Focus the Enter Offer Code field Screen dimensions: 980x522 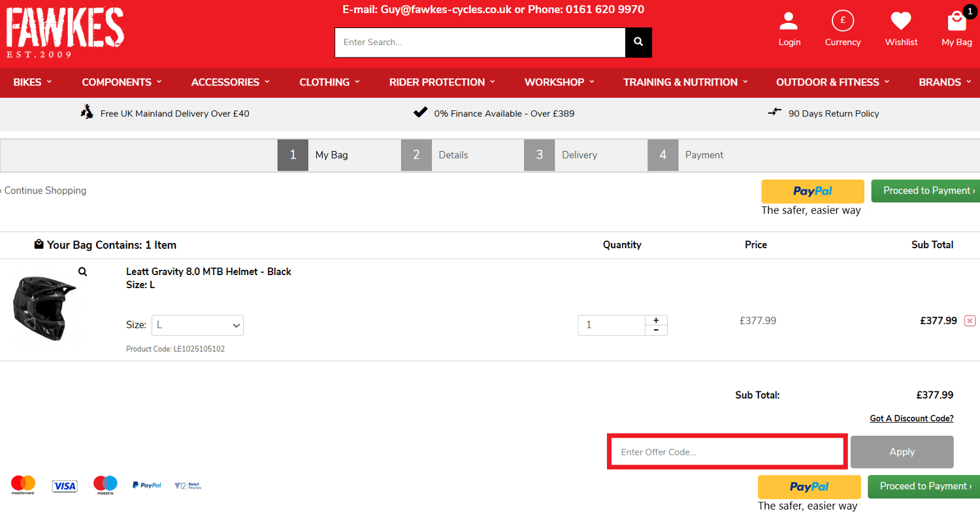[728, 451]
